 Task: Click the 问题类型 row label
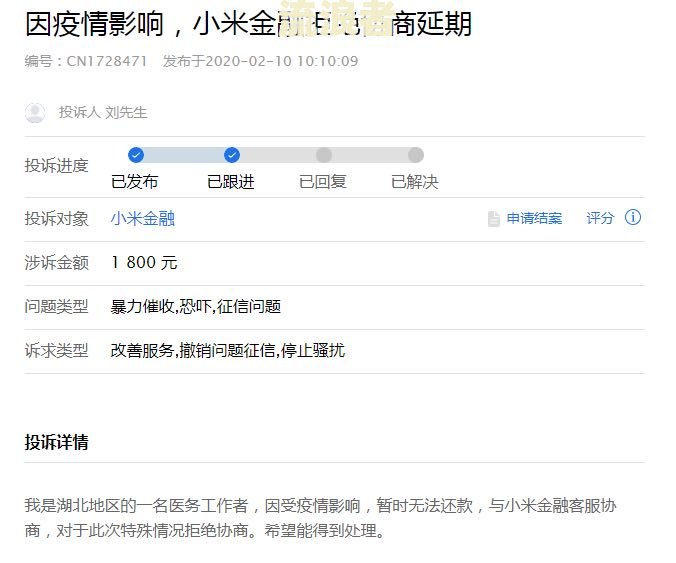click(56, 307)
